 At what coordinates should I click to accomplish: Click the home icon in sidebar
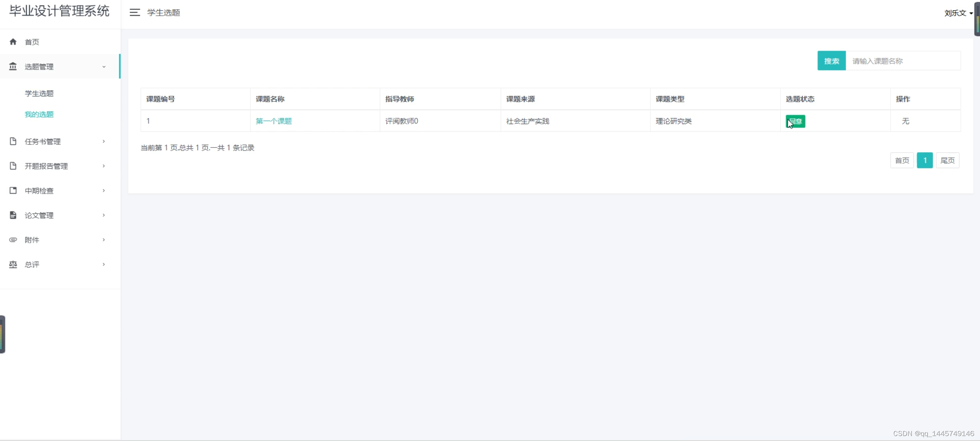pos(13,41)
